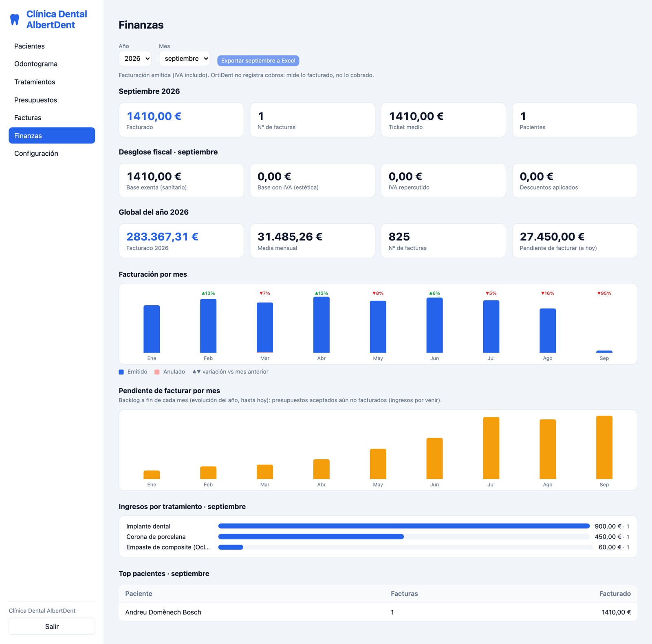Click the Jul orange bar in Pendiente chart
Image resolution: width=652 pixels, height=644 pixels.
point(491,448)
